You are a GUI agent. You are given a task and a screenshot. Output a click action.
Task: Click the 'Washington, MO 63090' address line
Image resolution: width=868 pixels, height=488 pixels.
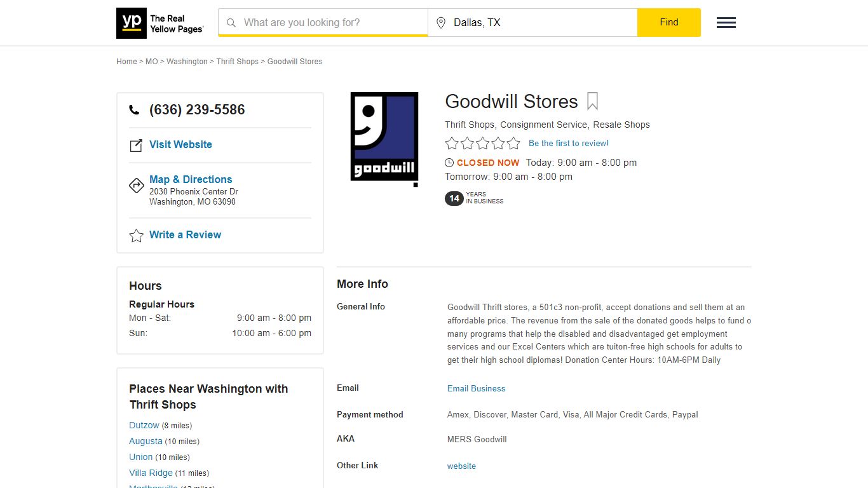coord(193,201)
